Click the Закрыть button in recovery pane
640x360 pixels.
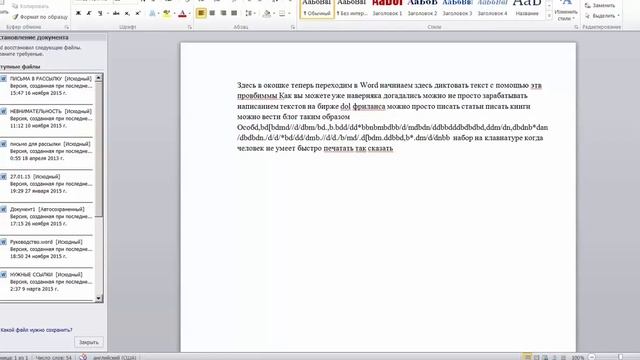tap(89, 342)
